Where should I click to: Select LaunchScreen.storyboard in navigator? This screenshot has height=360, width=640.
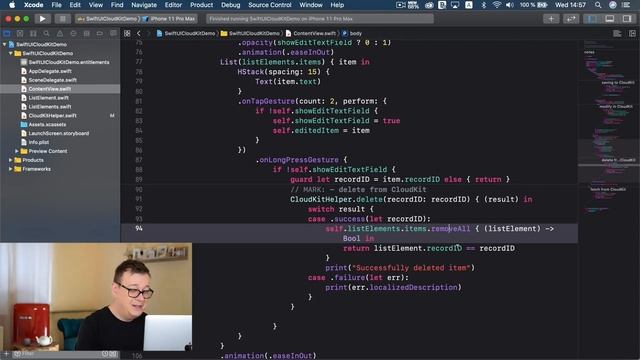pos(58,133)
